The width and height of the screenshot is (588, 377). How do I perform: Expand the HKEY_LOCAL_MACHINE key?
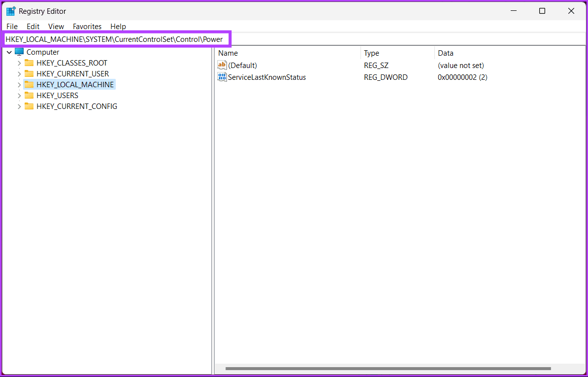point(19,85)
